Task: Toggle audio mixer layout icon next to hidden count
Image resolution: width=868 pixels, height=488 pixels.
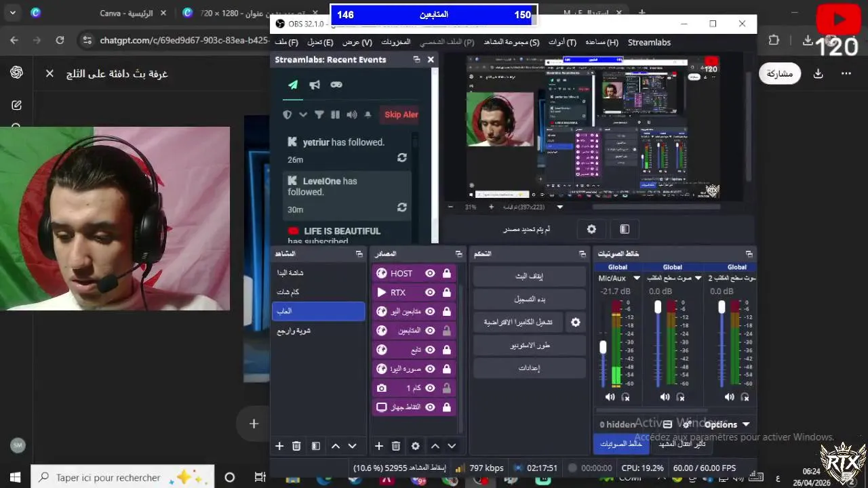Action: pos(667,424)
